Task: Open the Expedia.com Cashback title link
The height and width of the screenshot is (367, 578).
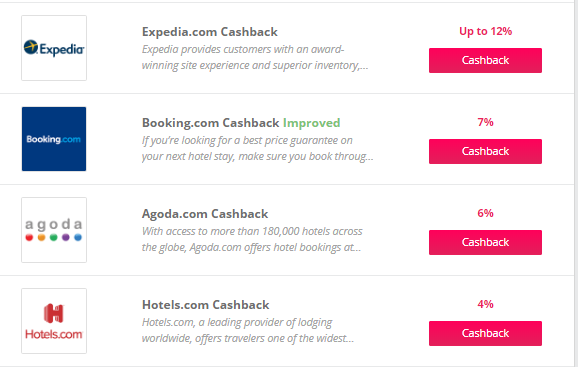Action: point(210,32)
